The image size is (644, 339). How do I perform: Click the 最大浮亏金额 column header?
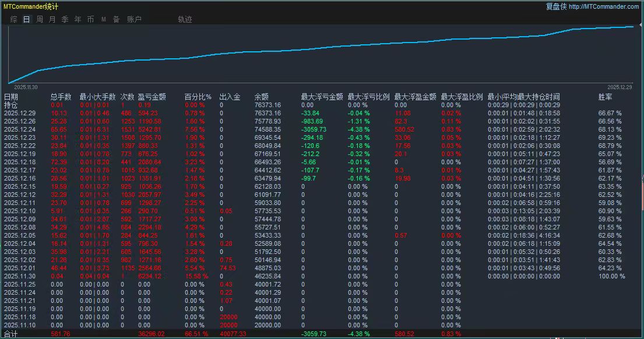pos(322,97)
